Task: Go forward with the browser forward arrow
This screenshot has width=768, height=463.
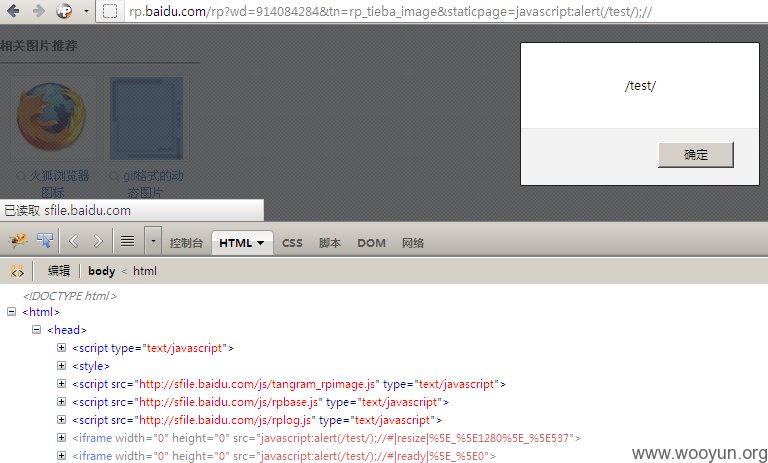Action: coord(38,11)
